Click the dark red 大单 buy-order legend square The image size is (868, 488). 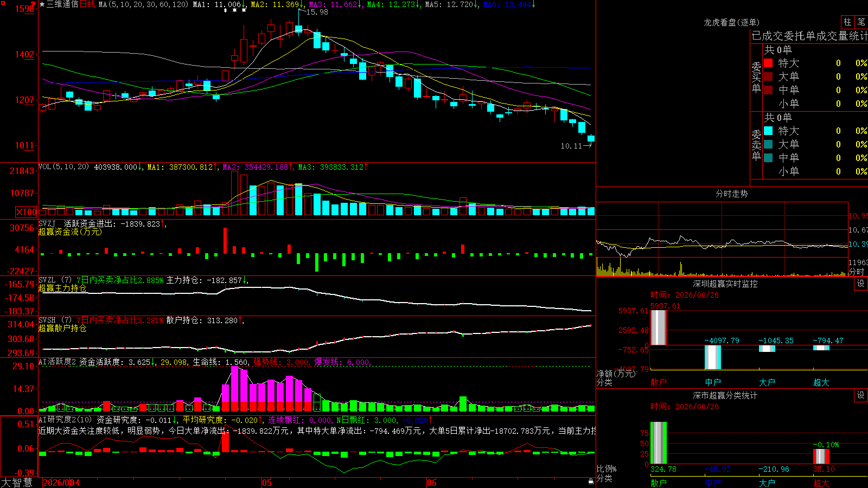click(x=768, y=76)
